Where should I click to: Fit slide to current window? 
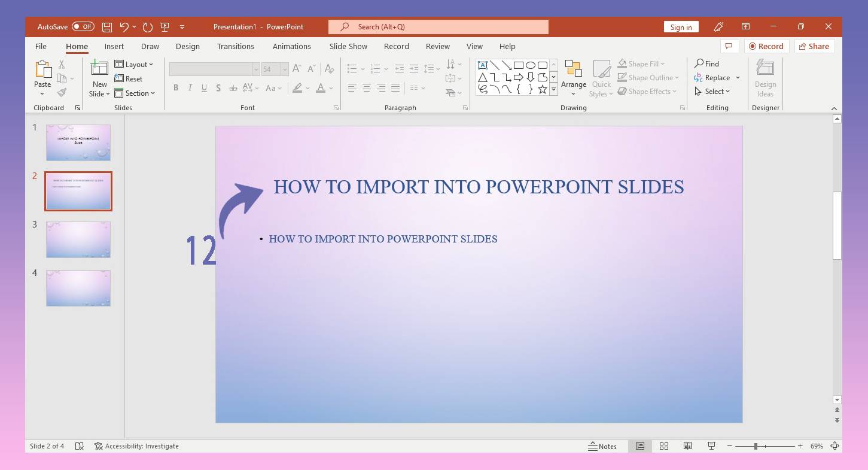[x=835, y=446]
